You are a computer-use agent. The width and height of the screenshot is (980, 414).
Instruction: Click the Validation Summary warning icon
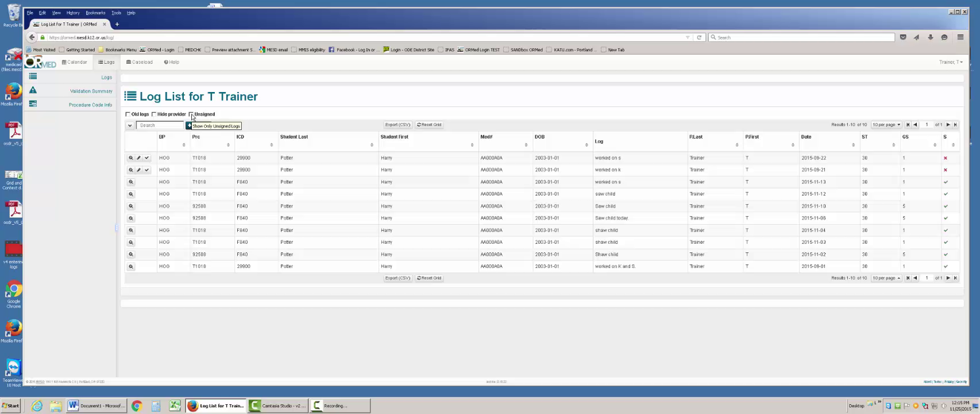[x=33, y=90]
